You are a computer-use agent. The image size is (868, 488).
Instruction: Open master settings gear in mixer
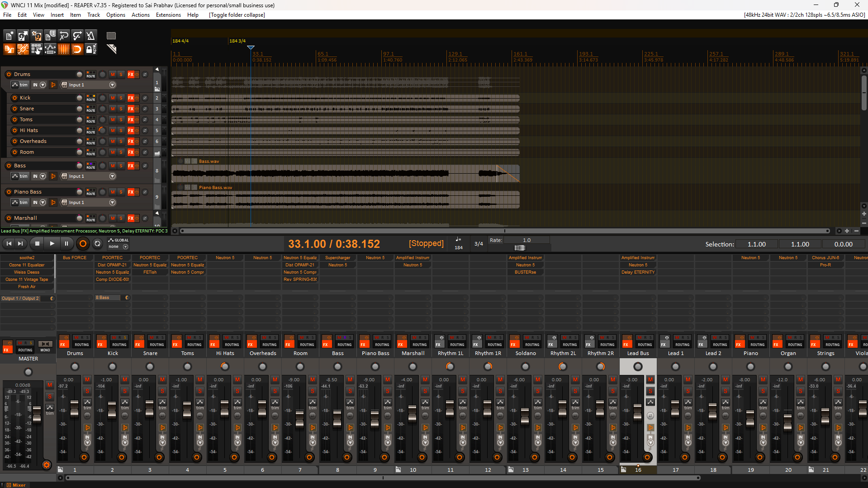pyautogui.click(x=47, y=465)
